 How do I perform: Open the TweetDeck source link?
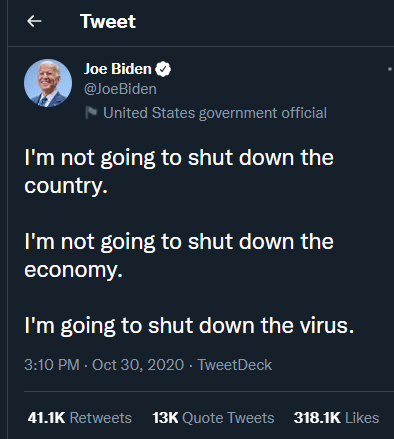tap(235, 365)
